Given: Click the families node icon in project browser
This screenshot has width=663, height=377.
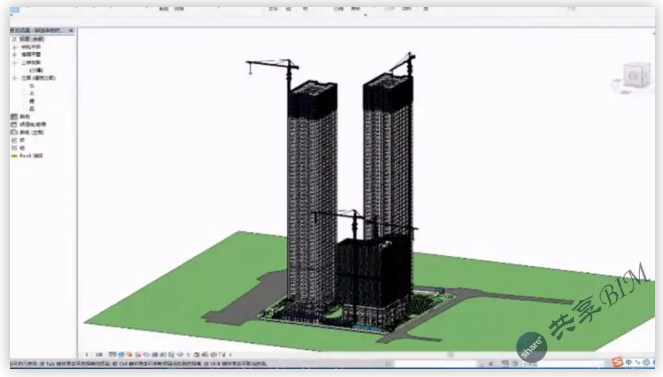Looking at the screenshot, I should (14, 140).
